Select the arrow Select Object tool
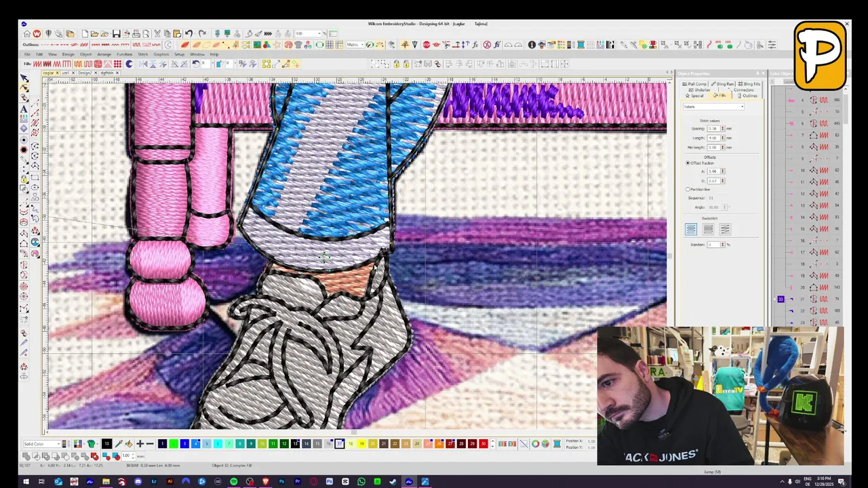The image size is (868, 488). point(24,79)
